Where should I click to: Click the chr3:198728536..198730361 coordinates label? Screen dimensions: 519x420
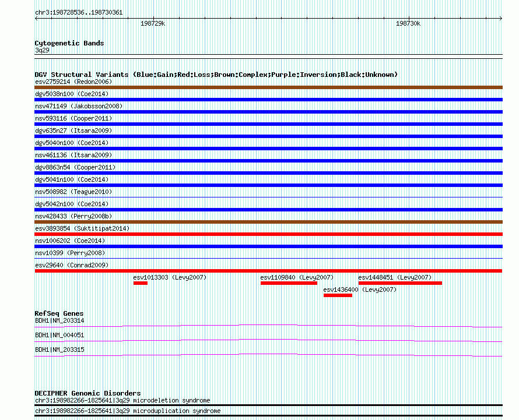pyautogui.click(x=79, y=13)
